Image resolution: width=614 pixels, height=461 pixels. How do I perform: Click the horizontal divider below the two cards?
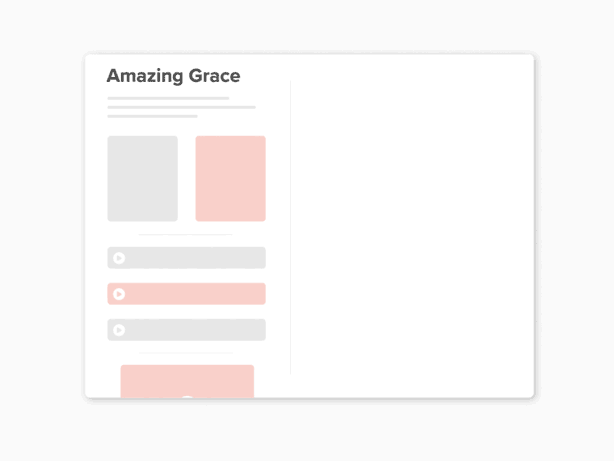[186, 235]
